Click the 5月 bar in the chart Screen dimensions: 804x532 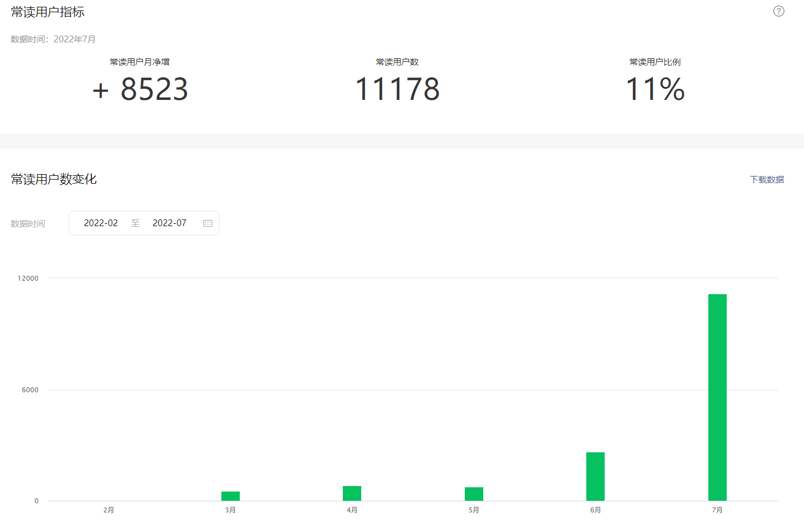click(x=474, y=494)
